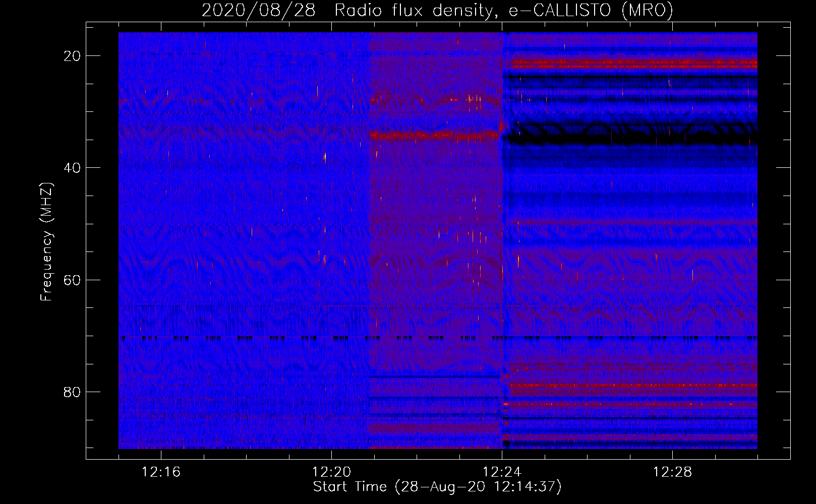This screenshot has height=504, width=816.
Task: Click the 'Start Time (28-Aug-20 12:14:37)' label
Action: (437, 487)
